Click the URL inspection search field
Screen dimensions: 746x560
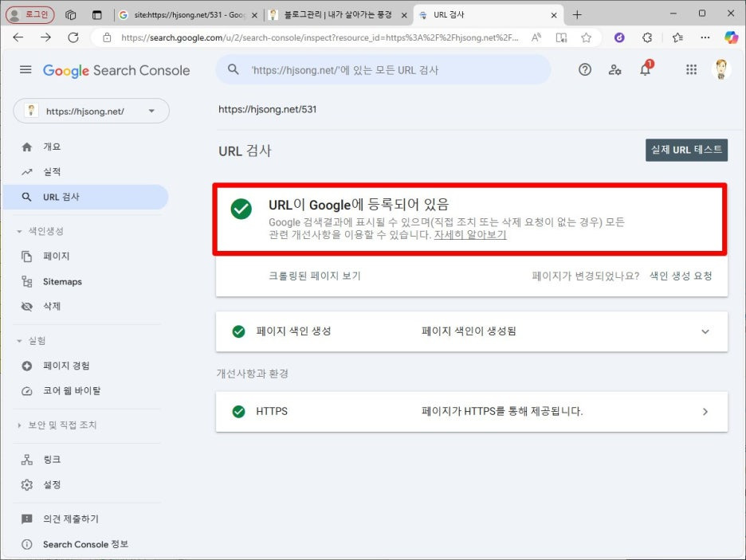tap(383, 70)
